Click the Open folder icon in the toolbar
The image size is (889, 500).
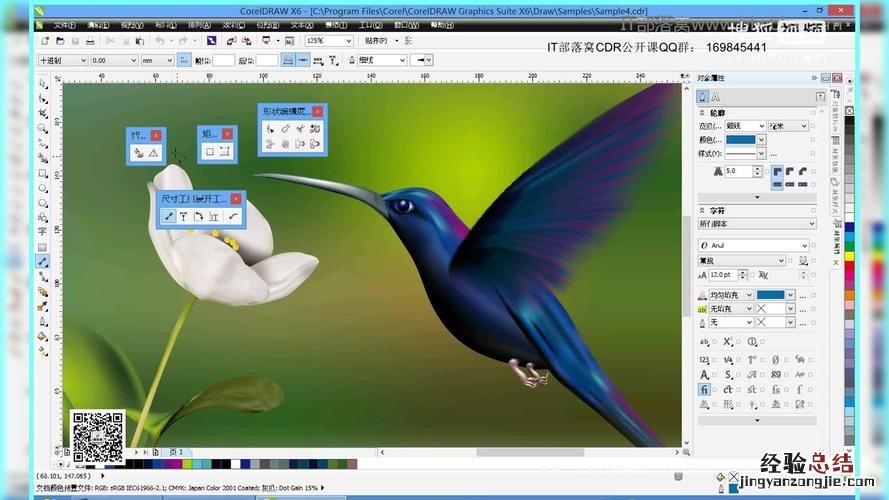coord(59,41)
